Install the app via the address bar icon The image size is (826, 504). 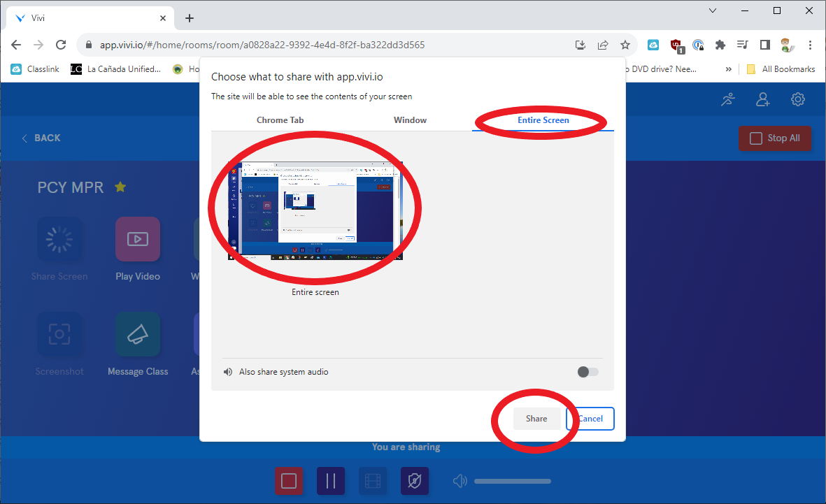click(581, 45)
